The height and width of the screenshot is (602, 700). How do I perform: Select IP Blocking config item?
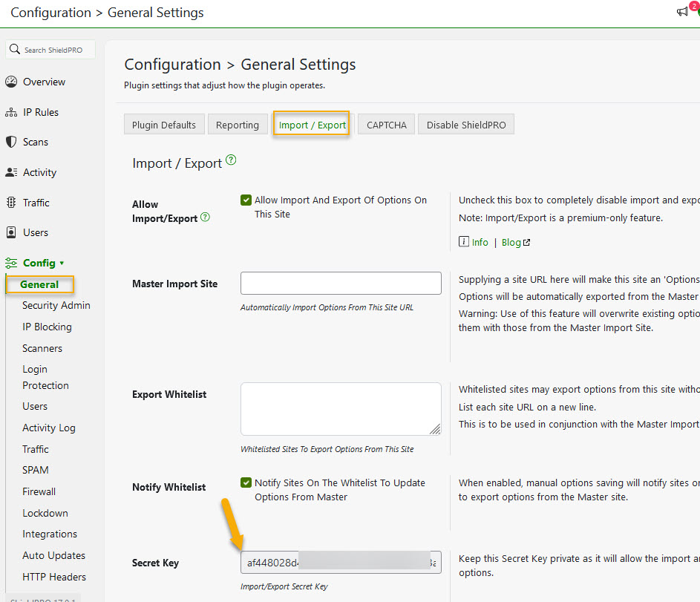47,327
